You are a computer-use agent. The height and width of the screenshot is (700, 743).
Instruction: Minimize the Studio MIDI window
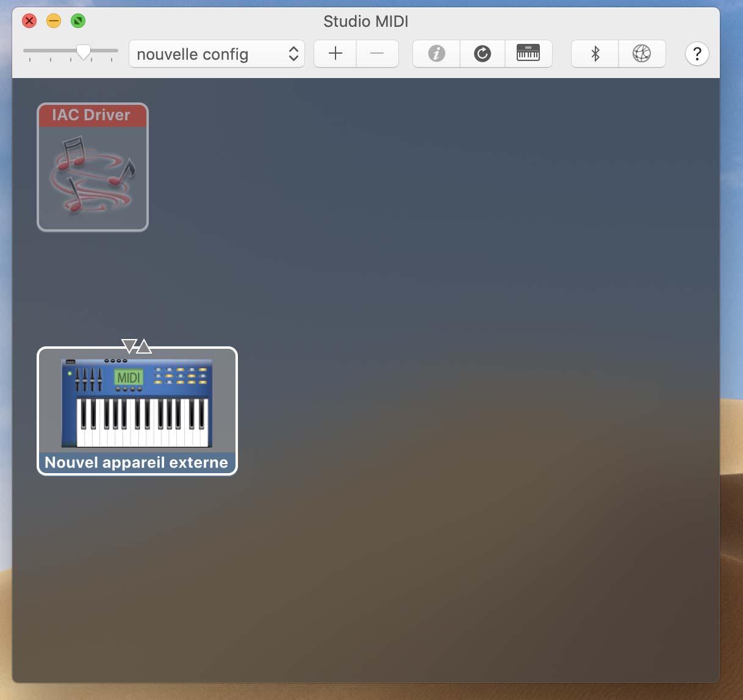[54, 21]
